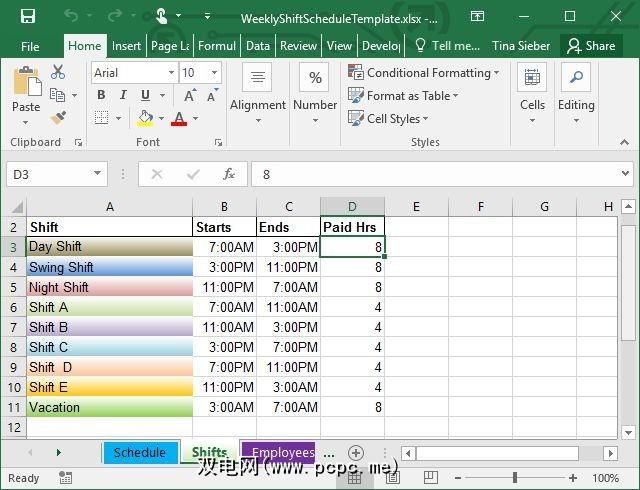Open the Fill Color dropdown arrow

161,118
